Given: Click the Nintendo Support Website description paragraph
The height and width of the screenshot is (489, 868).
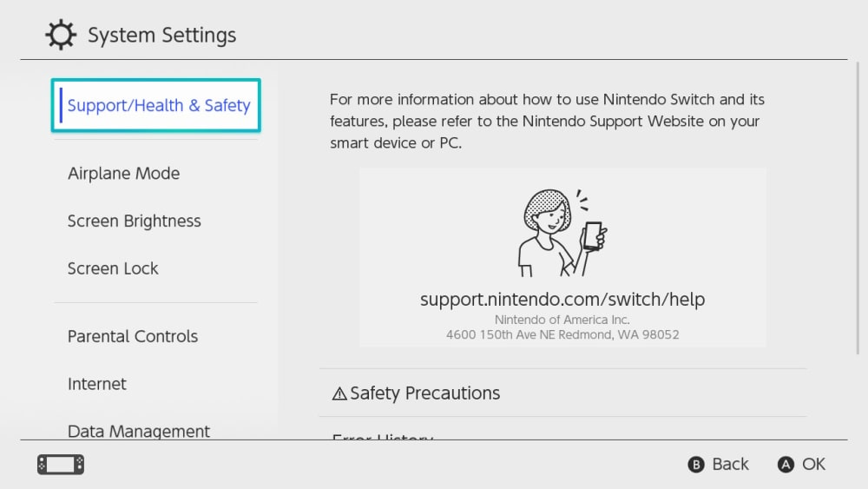Looking at the screenshot, I should (x=547, y=122).
